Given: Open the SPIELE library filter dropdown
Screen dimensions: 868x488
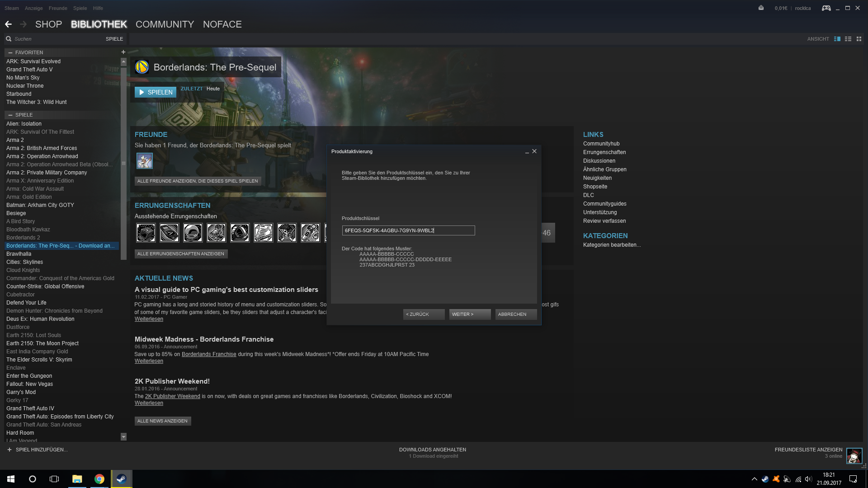Looking at the screenshot, I should tap(114, 39).
